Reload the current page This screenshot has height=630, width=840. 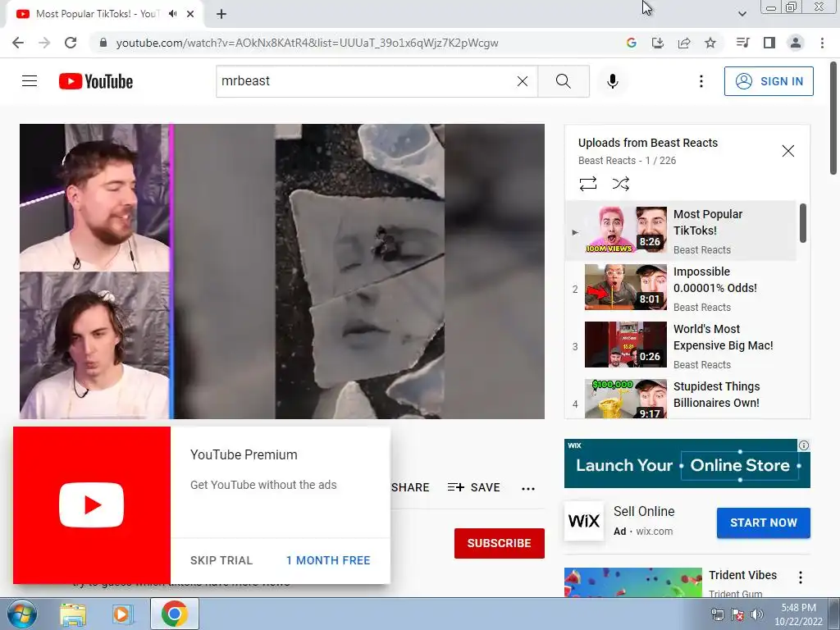click(71, 43)
